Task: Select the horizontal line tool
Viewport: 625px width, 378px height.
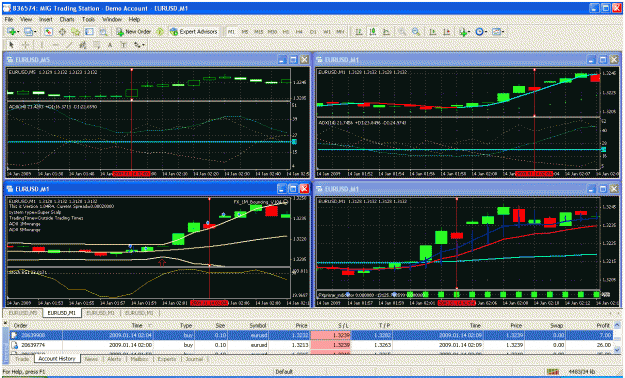Action: click(55, 45)
